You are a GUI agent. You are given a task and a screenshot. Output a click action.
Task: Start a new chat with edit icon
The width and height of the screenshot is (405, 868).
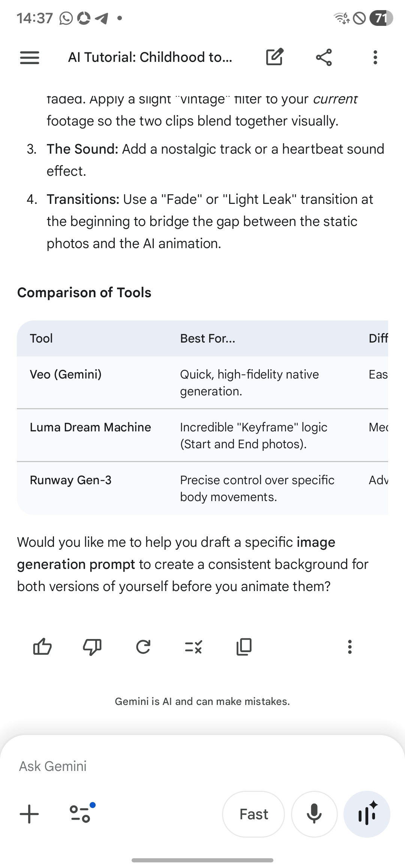coord(274,57)
